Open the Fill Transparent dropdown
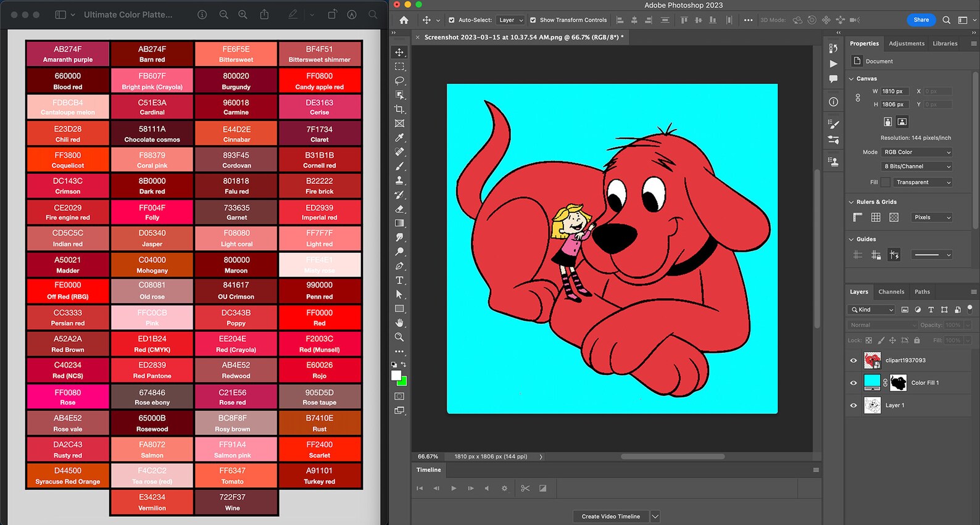Screen dimensions: 980x525 923,183
